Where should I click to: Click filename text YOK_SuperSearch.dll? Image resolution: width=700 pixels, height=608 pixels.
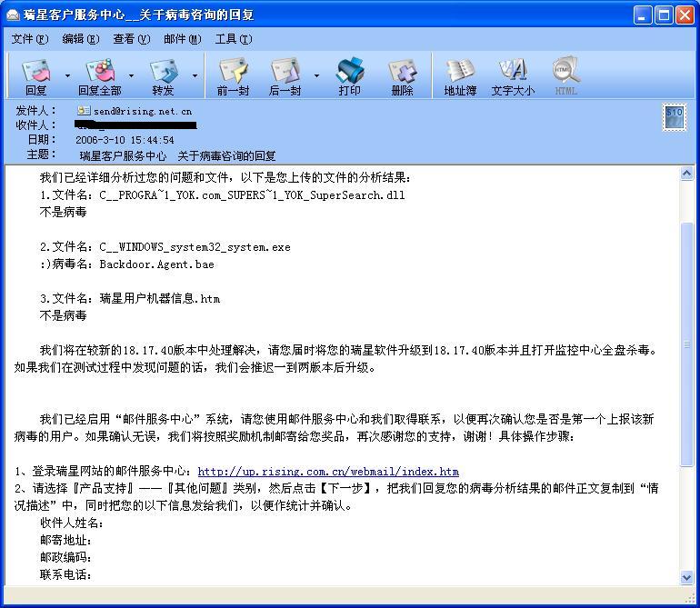tap(345, 195)
